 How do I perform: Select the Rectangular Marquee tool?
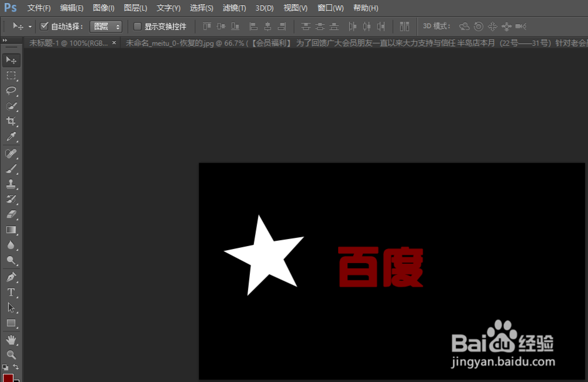(11, 75)
